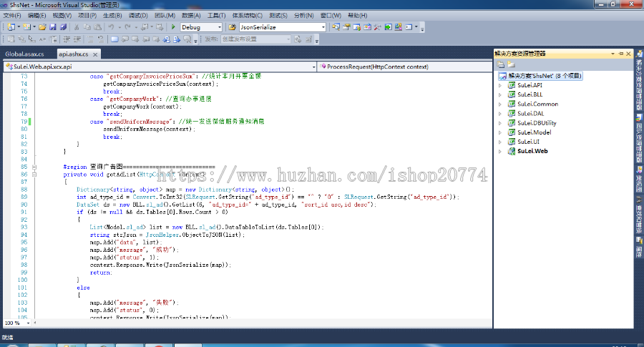Expand the SuLei.Web project node
The height and width of the screenshot is (347, 644).
[500, 151]
